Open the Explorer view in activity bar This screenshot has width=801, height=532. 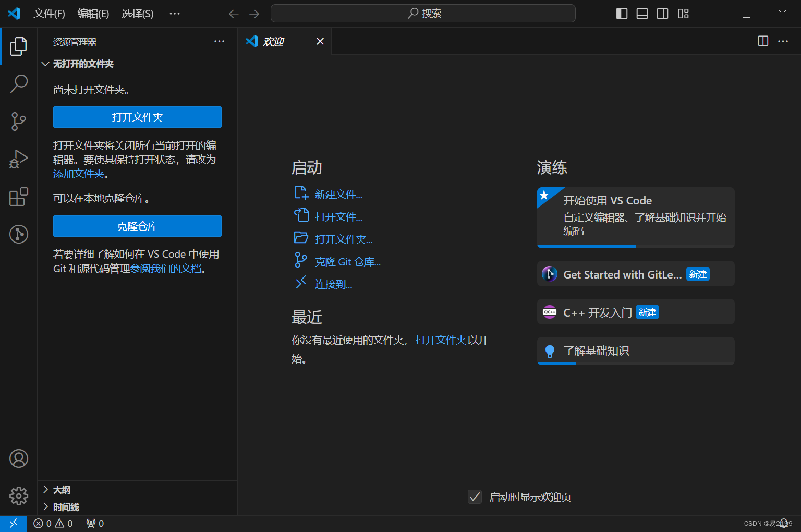pyautogui.click(x=19, y=46)
